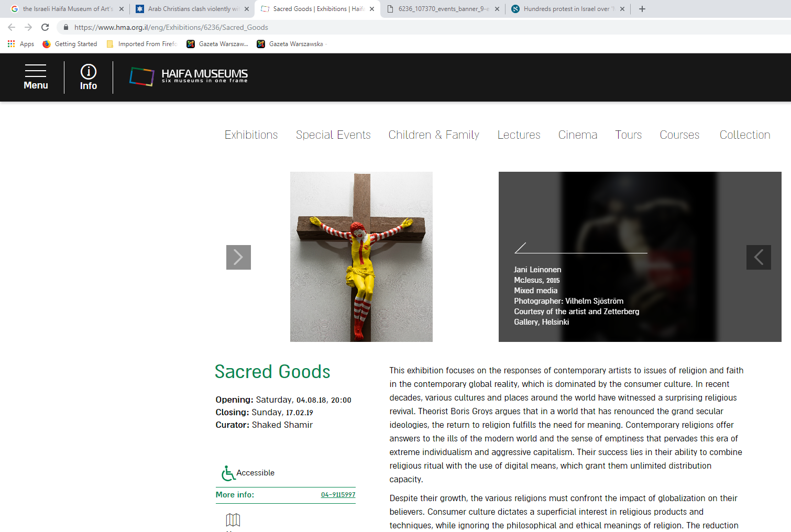Reload the page with refresh icon
This screenshot has width=791, height=532.
45,27
